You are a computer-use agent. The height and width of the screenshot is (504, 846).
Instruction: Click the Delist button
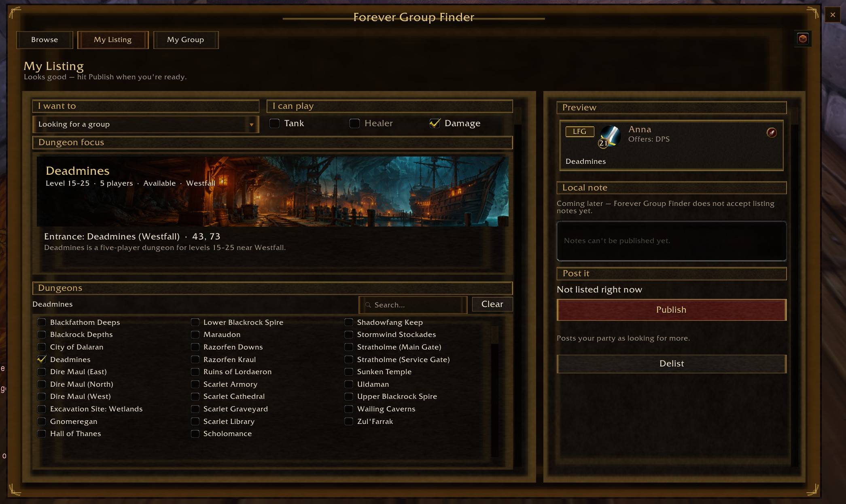pos(672,364)
